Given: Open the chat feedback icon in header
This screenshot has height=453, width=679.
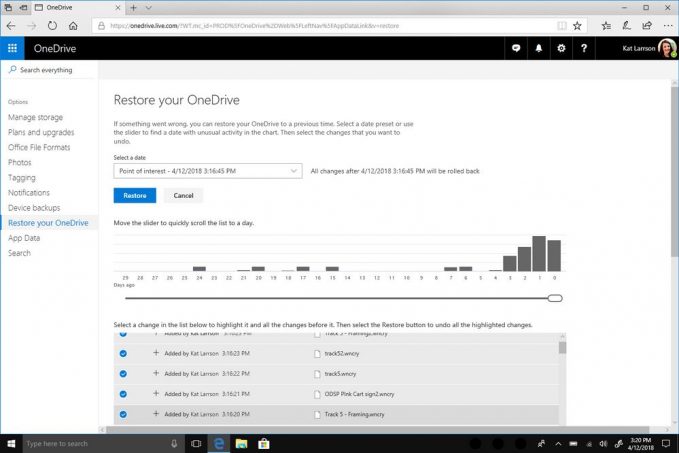Looking at the screenshot, I should (516, 48).
